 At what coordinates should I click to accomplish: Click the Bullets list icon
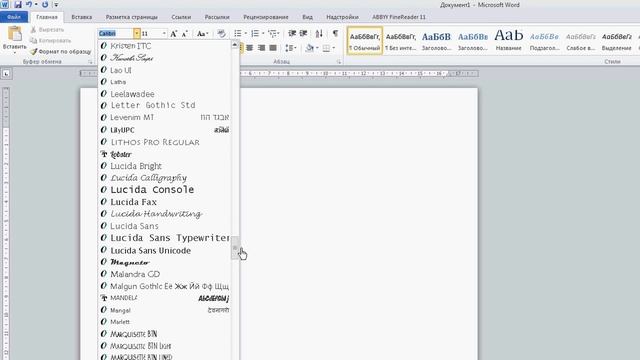(x=238, y=33)
